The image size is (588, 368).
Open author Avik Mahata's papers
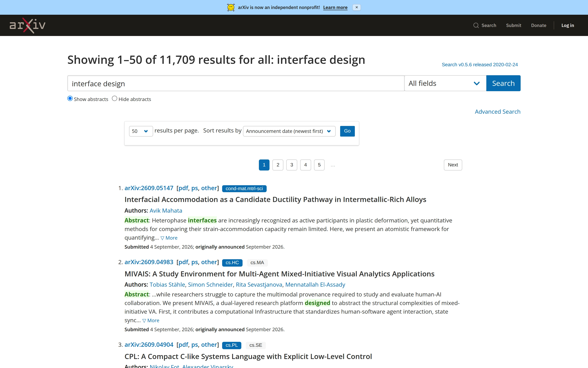tap(166, 211)
